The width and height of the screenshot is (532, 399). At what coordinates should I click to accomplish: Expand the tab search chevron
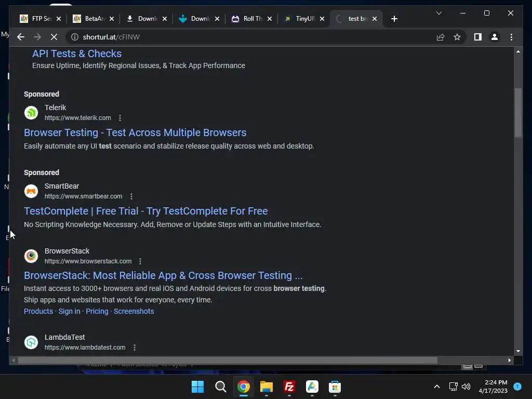[x=439, y=13]
